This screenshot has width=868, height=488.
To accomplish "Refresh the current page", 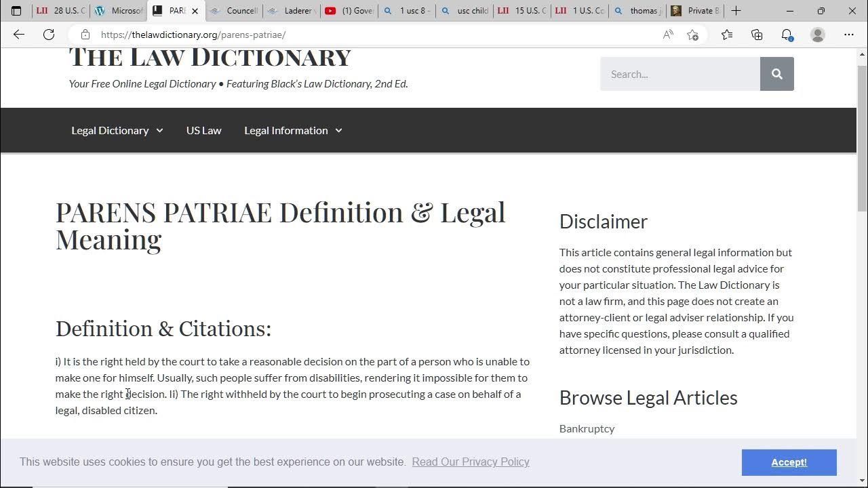I will (49, 35).
